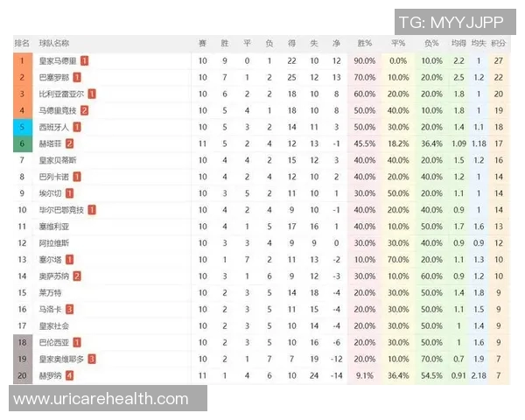
Task: Click the 胜% column header
Action: [364, 43]
